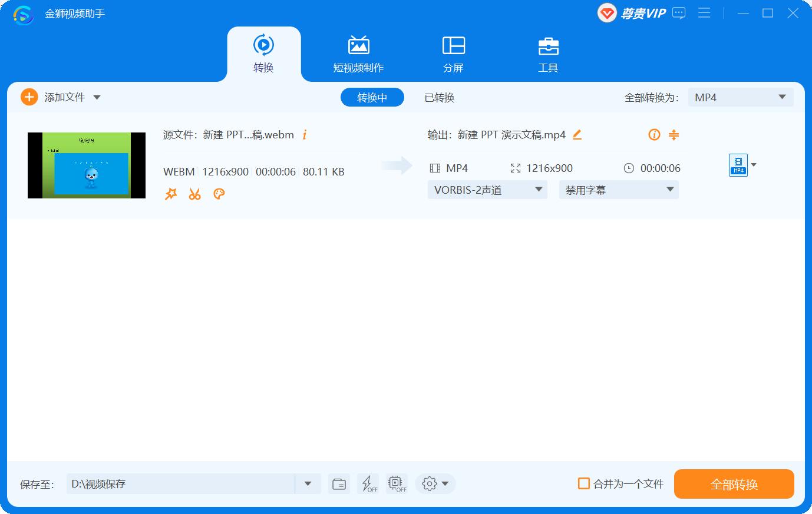Screen dimensions: 812x514
Task: Open the 全部转换为 format dropdown
Action: (x=740, y=97)
